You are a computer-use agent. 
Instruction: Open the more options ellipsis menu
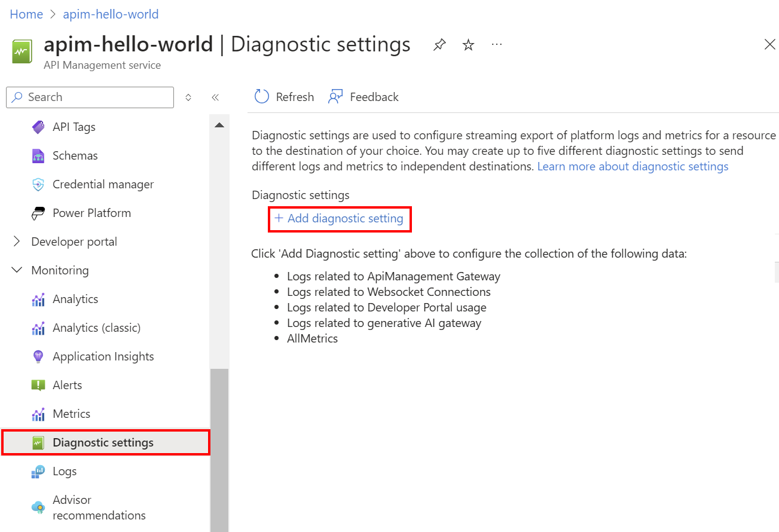click(496, 44)
